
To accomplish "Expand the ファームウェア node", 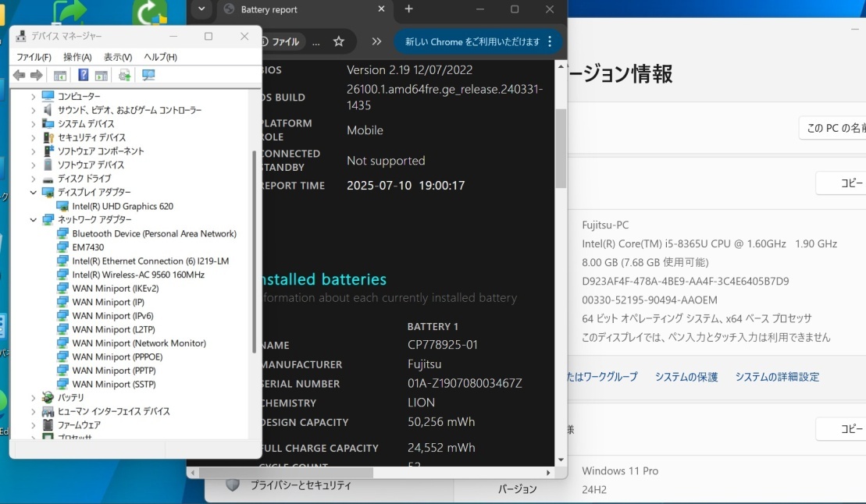I will pyautogui.click(x=33, y=425).
